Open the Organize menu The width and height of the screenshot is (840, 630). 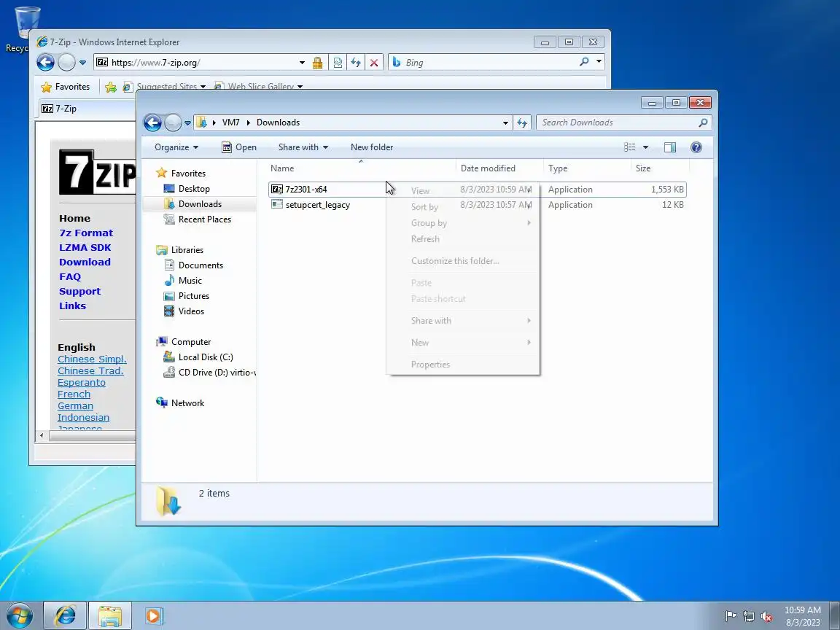click(x=176, y=147)
